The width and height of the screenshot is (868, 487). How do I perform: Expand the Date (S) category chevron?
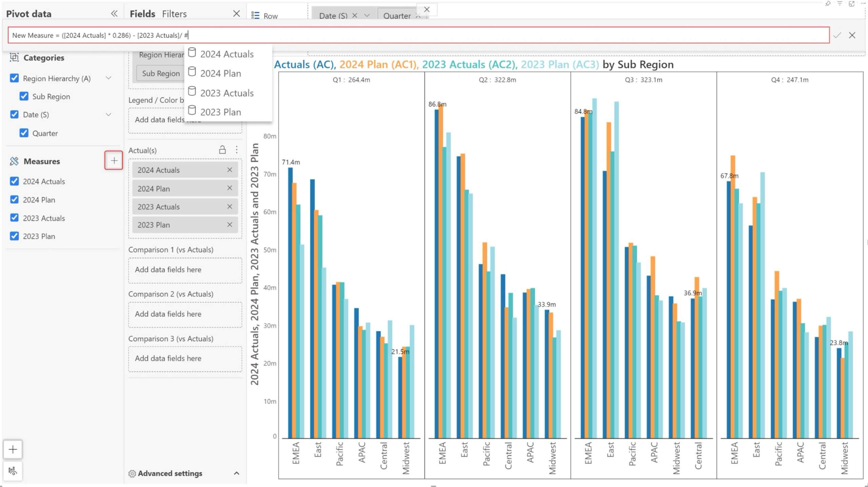click(x=108, y=115)
